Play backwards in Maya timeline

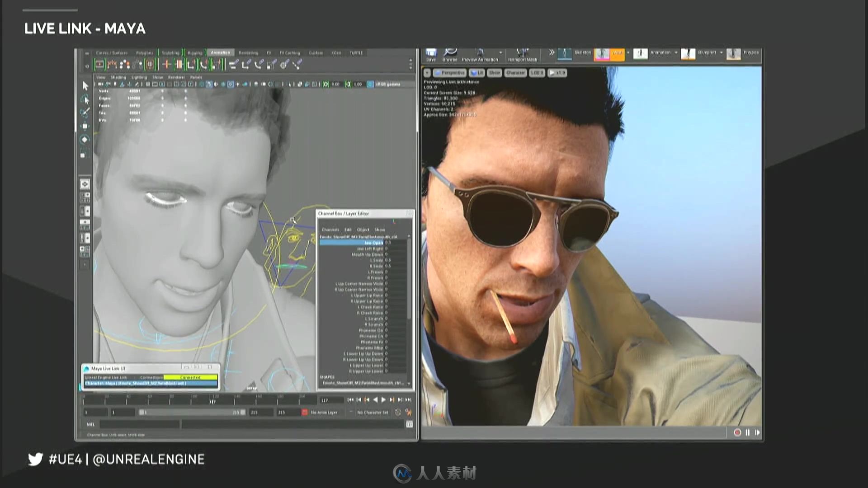click(x=375, y=400)
